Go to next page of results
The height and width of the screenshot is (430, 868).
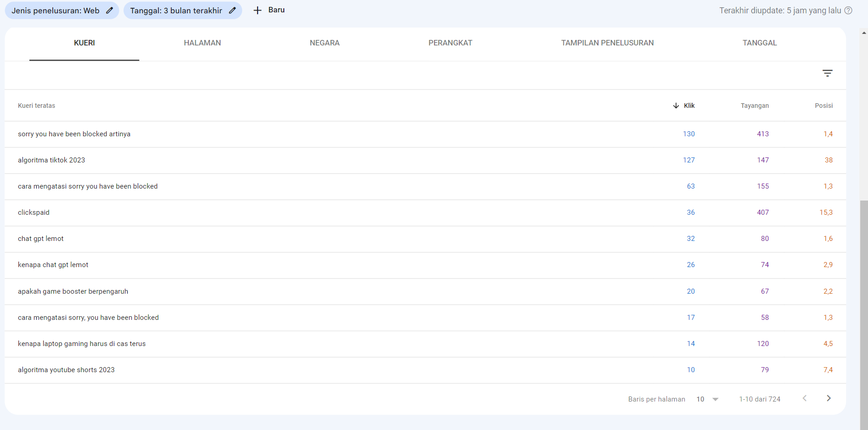829,398
